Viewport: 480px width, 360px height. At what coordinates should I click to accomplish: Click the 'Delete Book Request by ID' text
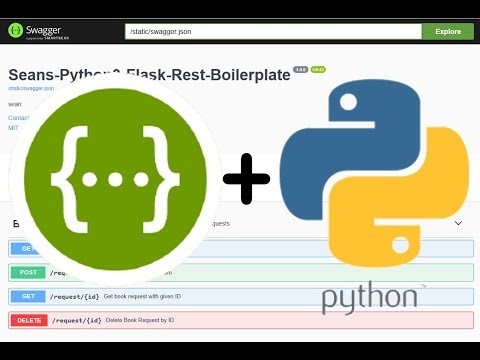140,320
